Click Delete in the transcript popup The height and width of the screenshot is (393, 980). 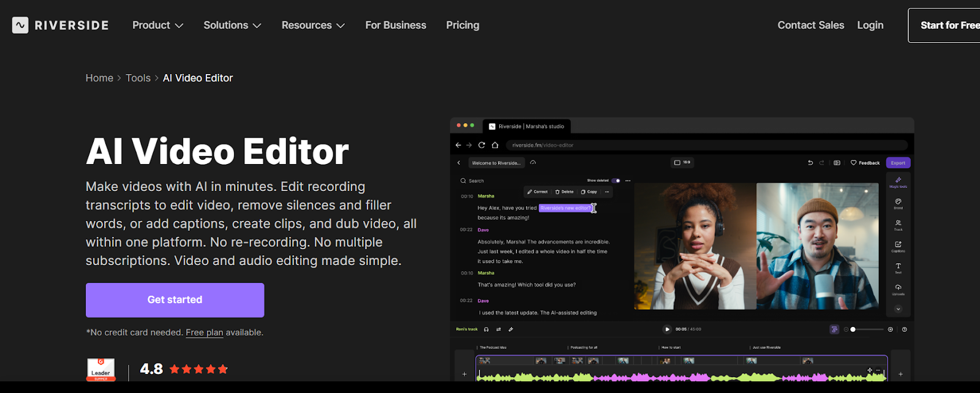click(564, 192)
